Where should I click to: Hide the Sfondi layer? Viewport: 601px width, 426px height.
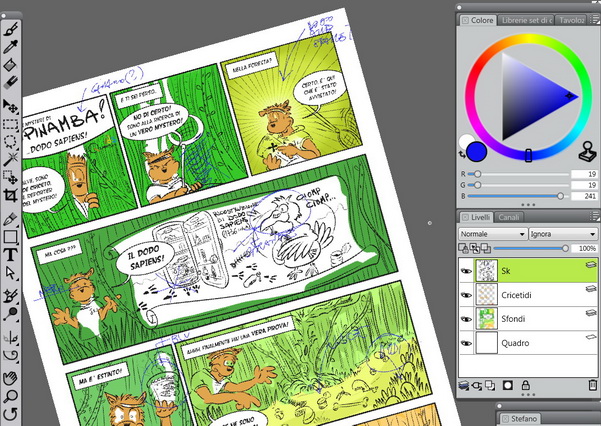[x=466, y=319]
